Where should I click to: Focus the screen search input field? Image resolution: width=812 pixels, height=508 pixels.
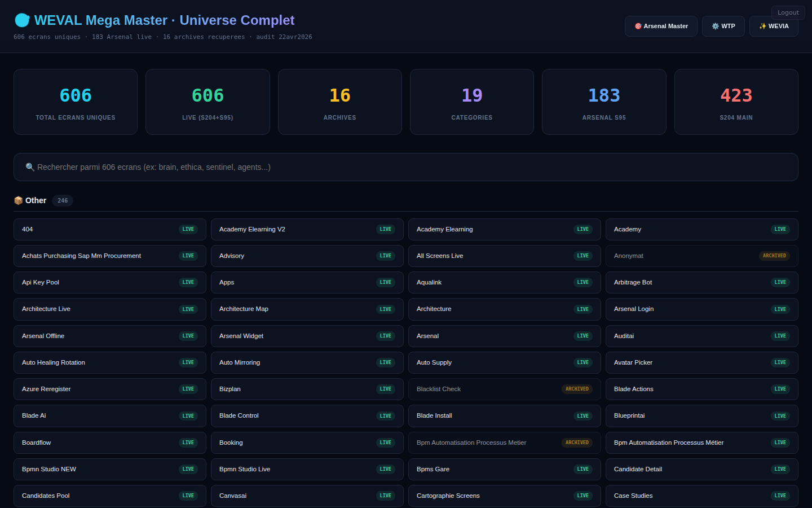pos(406,167)
